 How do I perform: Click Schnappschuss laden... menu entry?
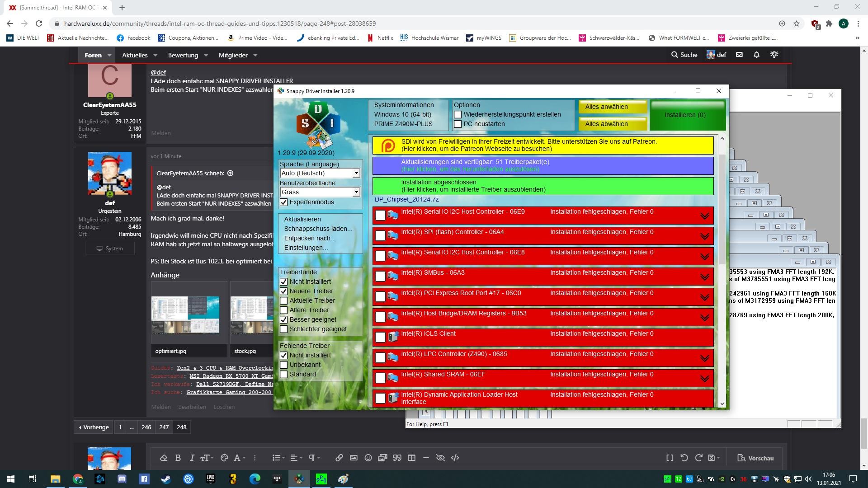[x=318, y=229]
